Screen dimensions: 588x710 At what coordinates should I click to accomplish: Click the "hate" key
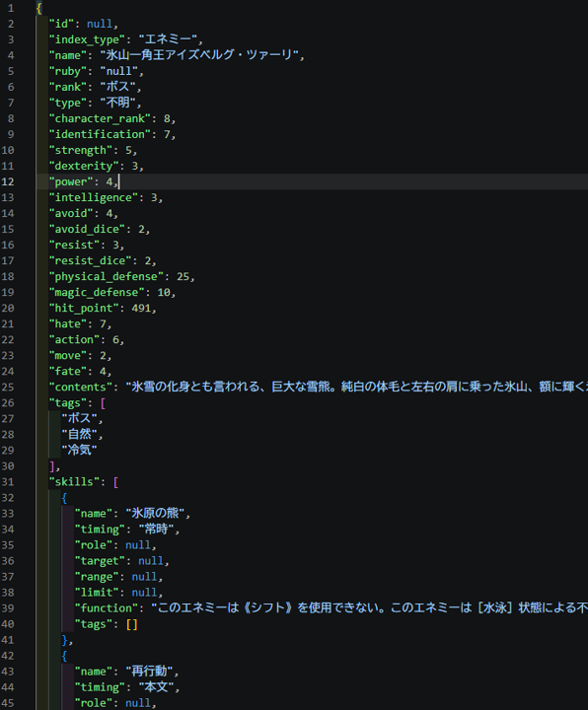pos(67,323)
